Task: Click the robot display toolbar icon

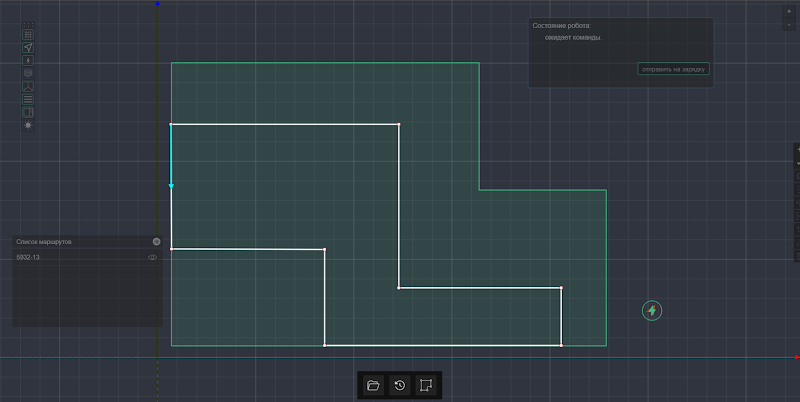Action: 28,73
